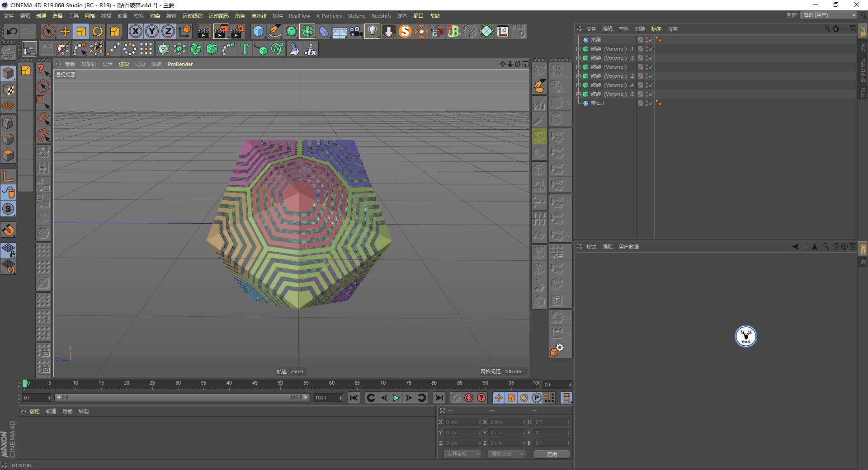Click the Render to Picture Viewer icon
This screenshot has width=868, height=470.
[221, 31]
